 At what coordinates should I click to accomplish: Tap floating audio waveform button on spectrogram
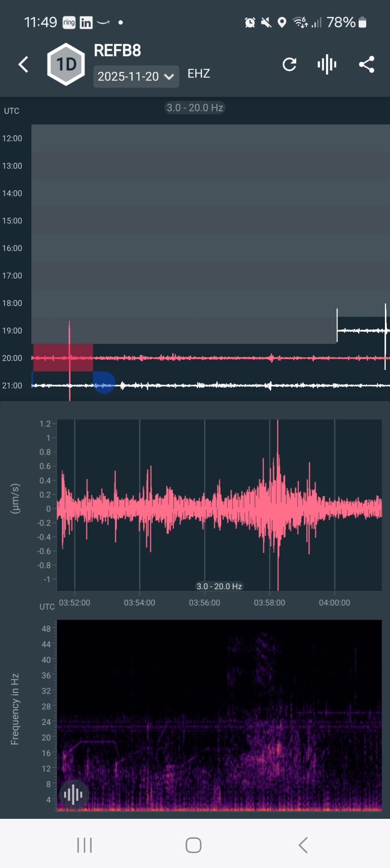click(x=73, y=795)
